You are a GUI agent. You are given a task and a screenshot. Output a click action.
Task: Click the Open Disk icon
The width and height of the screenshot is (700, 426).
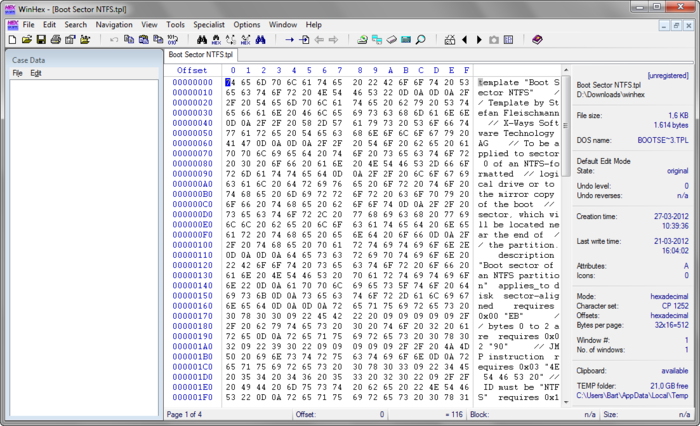coord(361,39)
